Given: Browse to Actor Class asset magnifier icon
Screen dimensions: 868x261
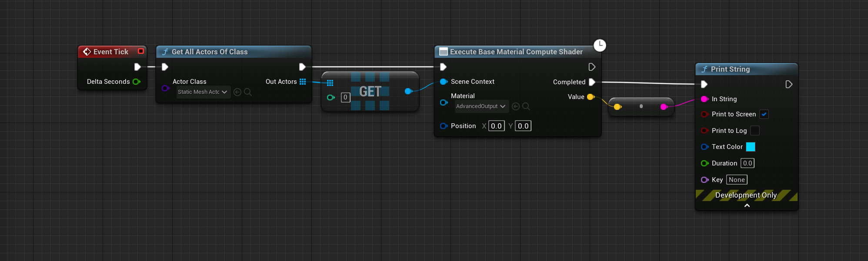Looking at the screenshot, I should pyautogui.click(x=248, y=92).
